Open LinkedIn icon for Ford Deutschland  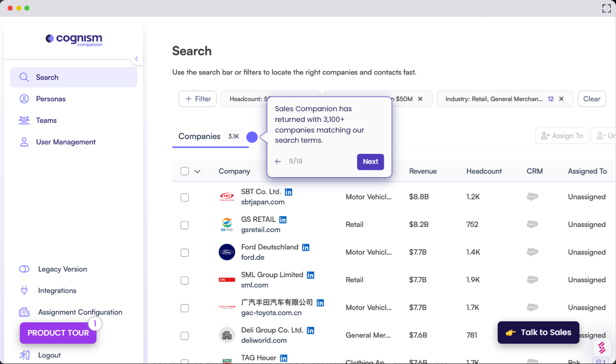pos(306,247)
